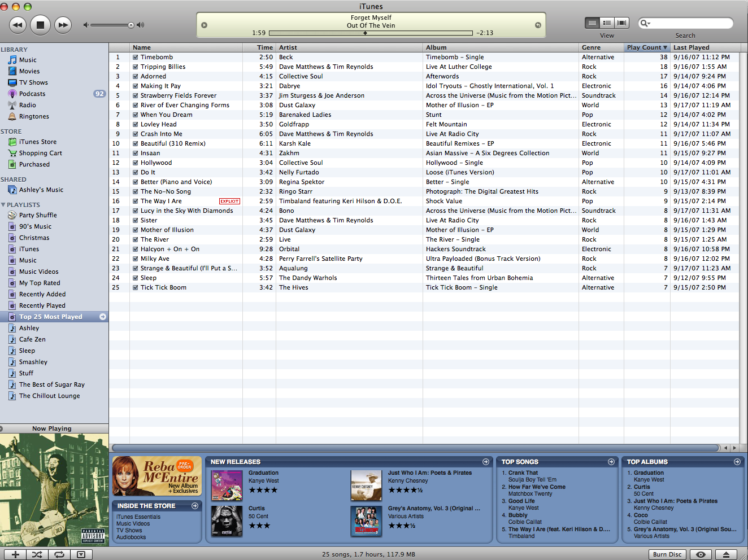Collapse the PLAYLISTS section triangle
Viewport: 748px width, 560px height.
[3, 205]
